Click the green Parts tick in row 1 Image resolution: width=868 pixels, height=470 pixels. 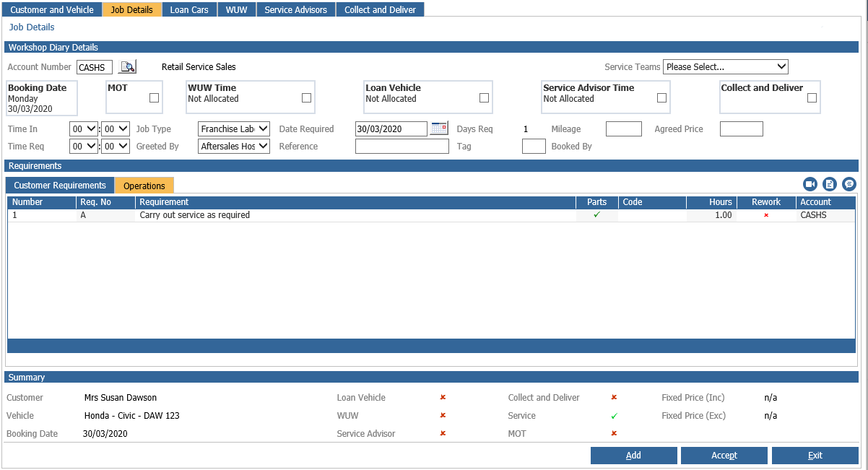(x=596, y=214)
